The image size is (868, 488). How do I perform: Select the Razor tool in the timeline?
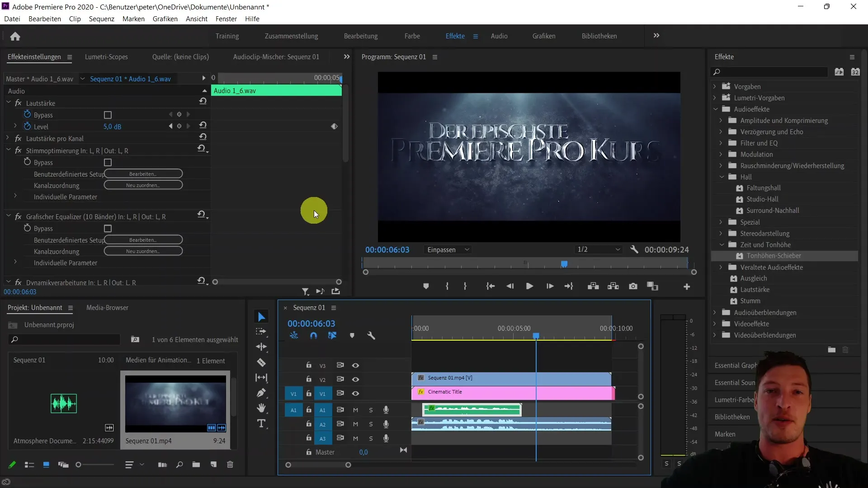tap(262, 362)
